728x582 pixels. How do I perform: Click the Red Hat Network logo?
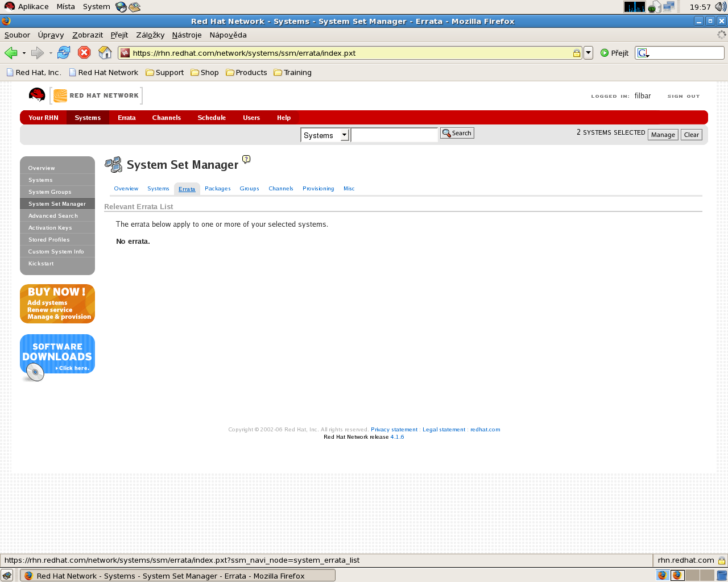96,95
